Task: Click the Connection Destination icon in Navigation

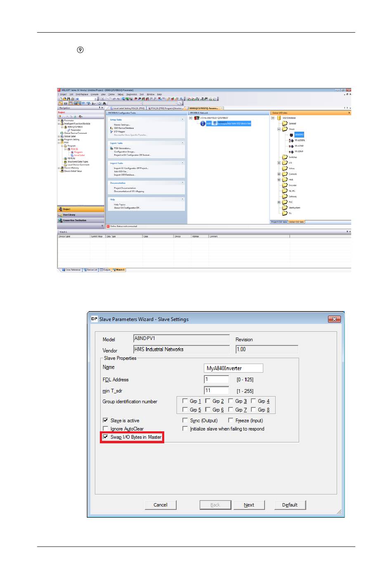Action: tap(60, 220)
